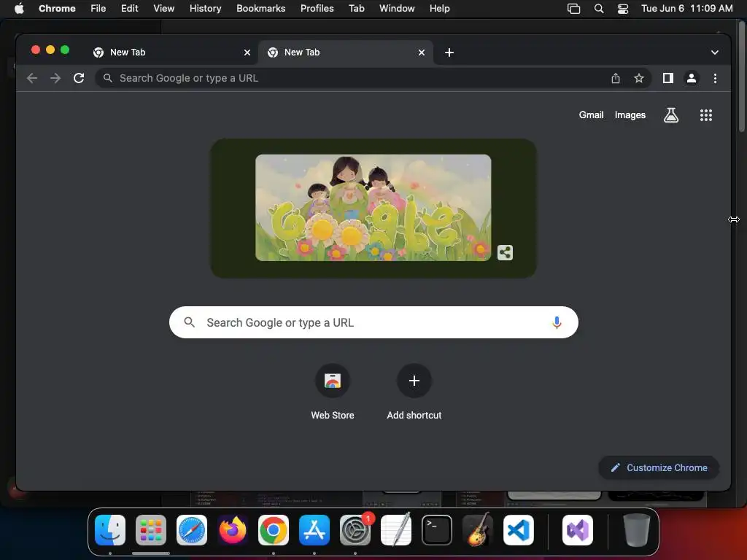Click the Google search box on page

click(373, 322)
